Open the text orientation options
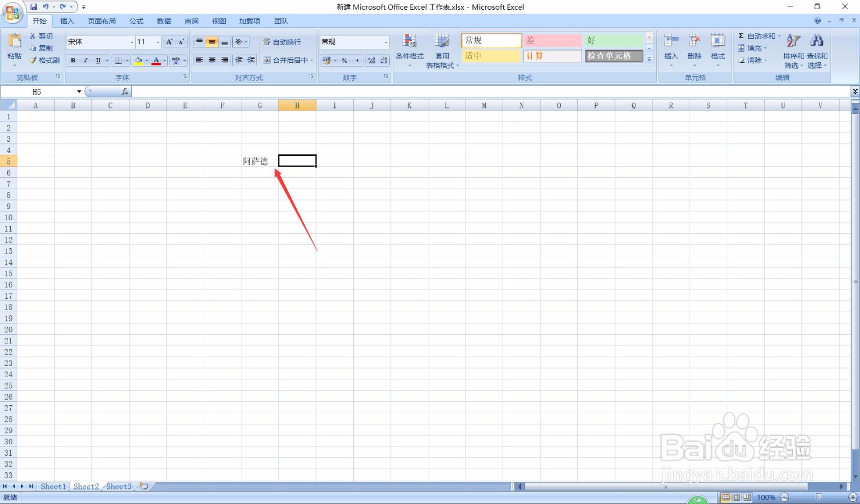 241,42
